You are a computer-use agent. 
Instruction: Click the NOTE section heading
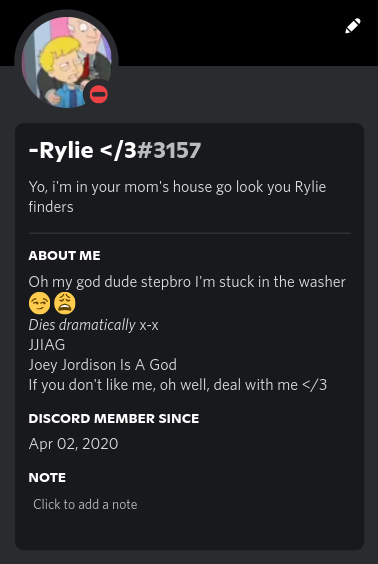(47, 478)
